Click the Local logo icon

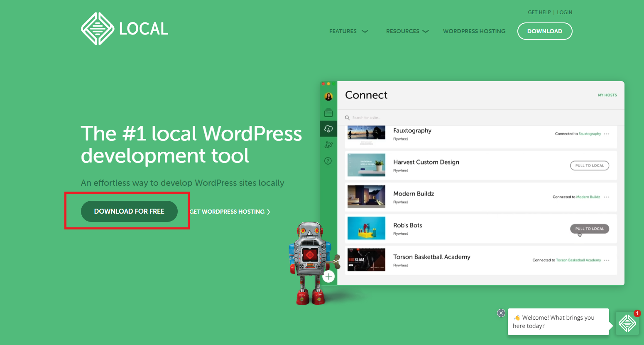click(98, 29)
